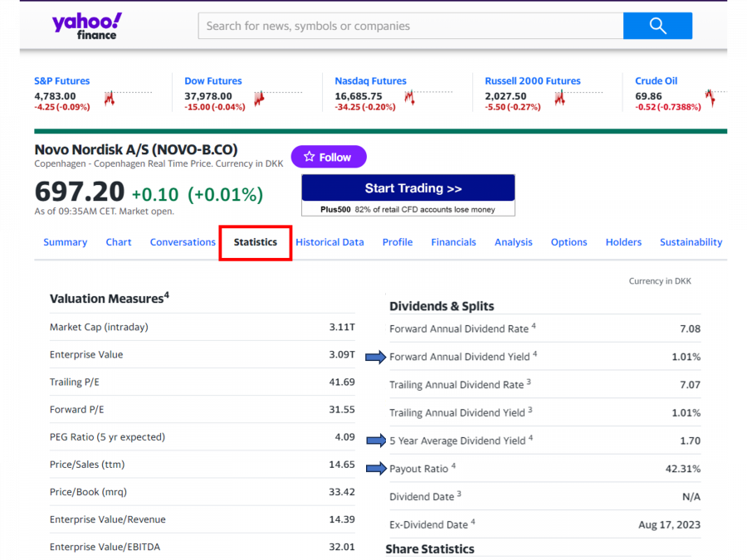Click the 697.20 stock price

click(80, 192)
